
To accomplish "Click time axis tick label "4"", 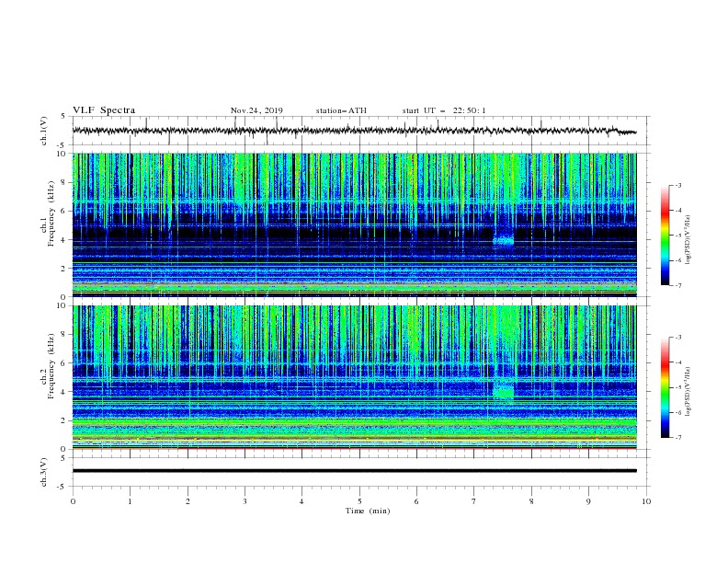I will 301,501.
